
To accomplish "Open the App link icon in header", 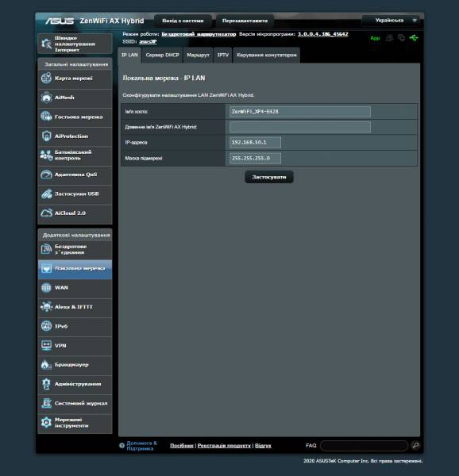I will point(375,38).
